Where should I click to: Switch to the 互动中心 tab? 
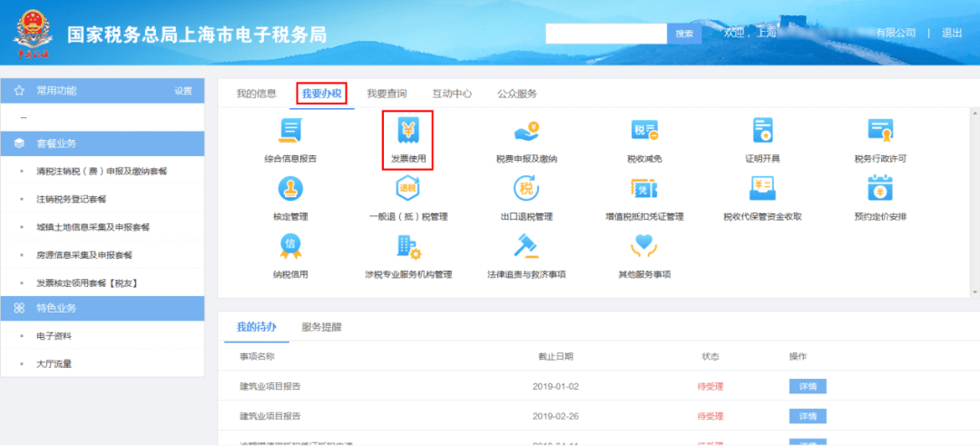[x=452, y=94]
